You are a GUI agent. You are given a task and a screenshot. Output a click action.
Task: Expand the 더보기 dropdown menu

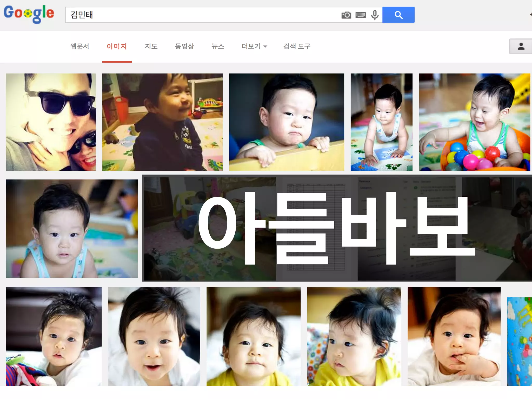254,46
